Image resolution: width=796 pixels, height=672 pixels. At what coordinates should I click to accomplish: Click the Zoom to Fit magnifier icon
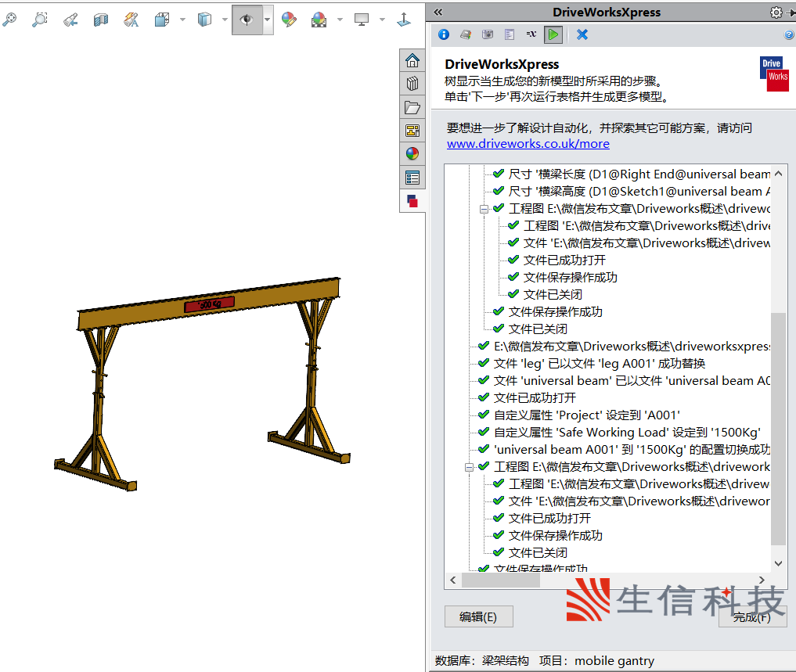tap(9, 20)
